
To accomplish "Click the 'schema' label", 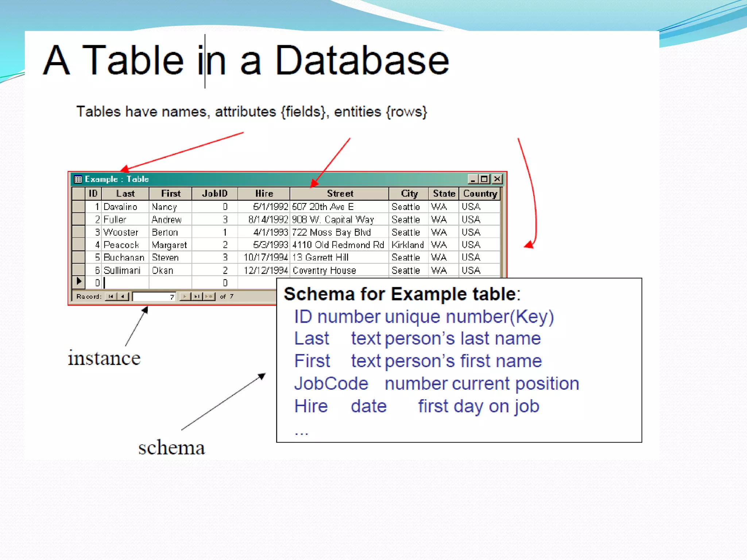I will click(x=171, y=447).
